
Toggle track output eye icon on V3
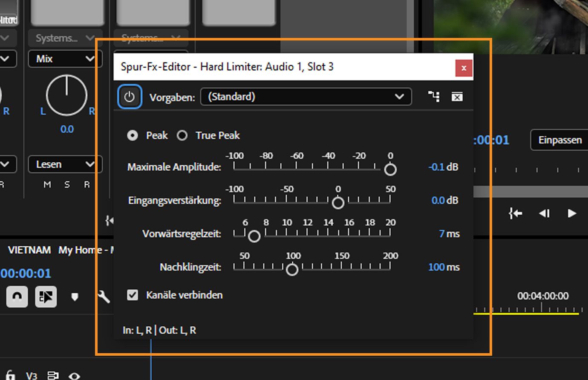point(75,377)
